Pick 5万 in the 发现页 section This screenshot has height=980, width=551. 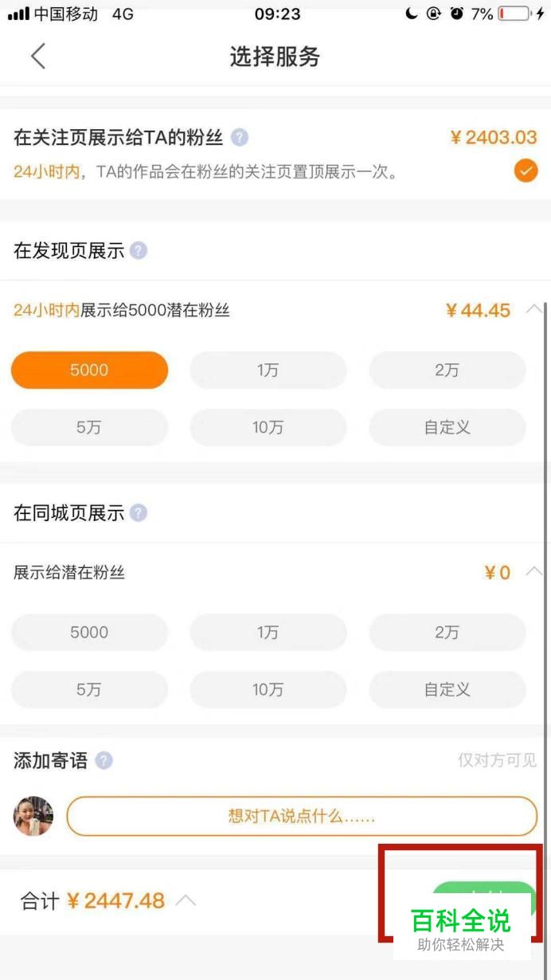[89, 428]
